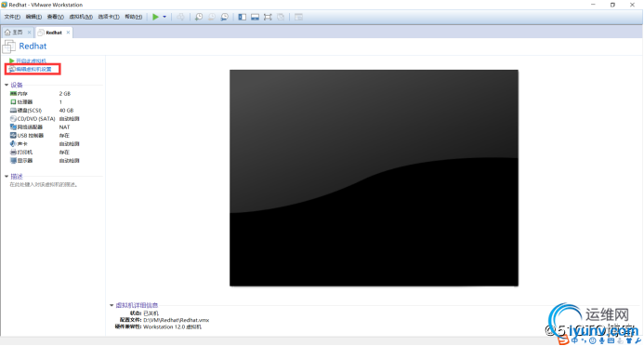The width and height of the screenshot is (644, 346).
Task: Open the 文件(F) menu
Action: (x=12, y=17)
